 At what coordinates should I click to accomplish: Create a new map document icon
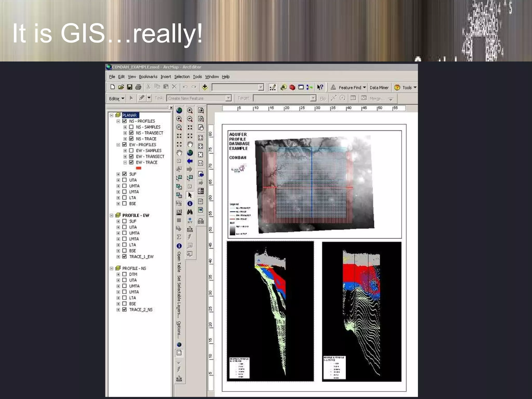(x=112, y=87)
